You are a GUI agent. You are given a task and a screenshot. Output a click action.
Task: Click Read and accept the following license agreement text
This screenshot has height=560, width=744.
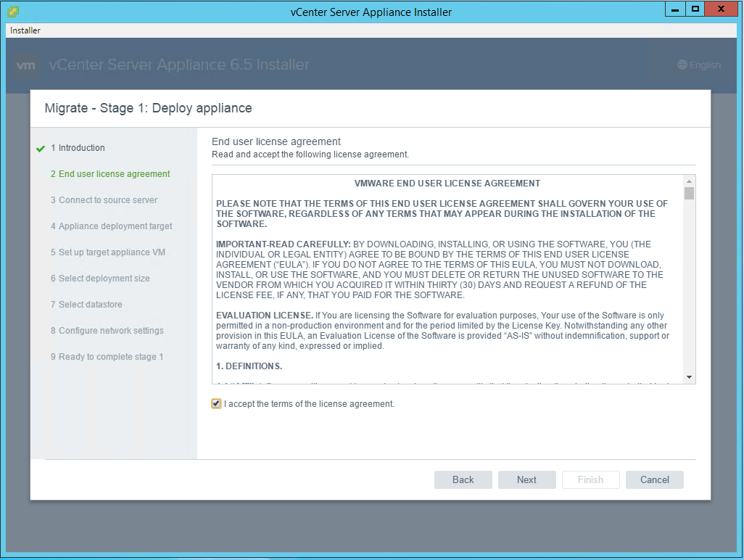310,155
